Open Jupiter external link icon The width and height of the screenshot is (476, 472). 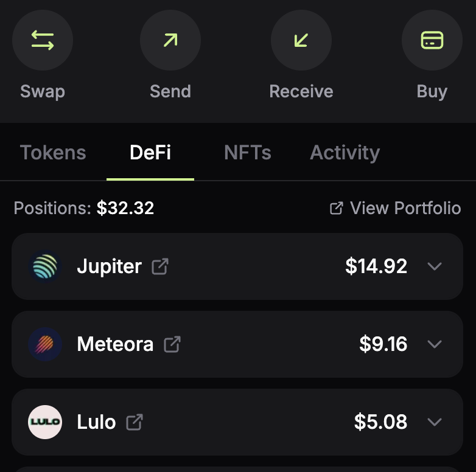pyautogui.click(x=160, y=266)
